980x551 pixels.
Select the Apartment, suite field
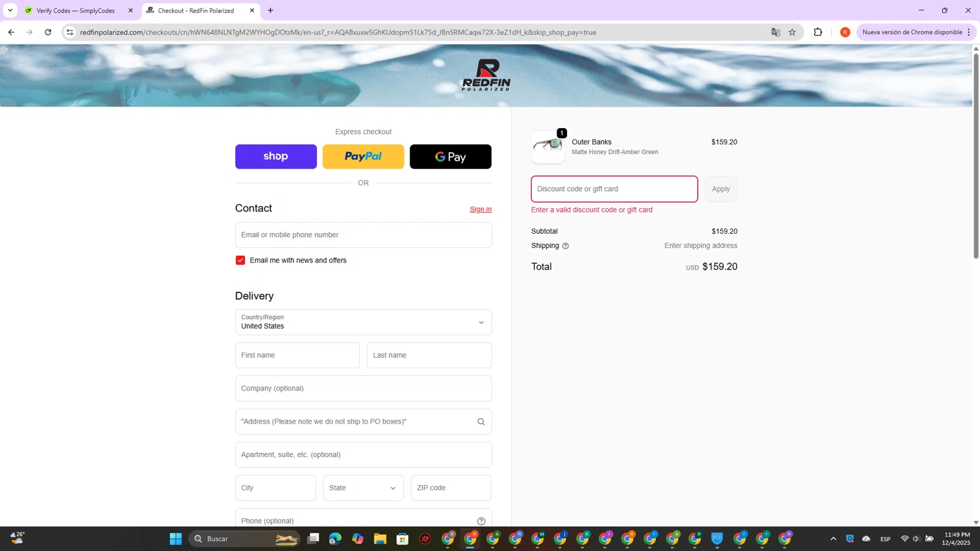tap(363, 455)
